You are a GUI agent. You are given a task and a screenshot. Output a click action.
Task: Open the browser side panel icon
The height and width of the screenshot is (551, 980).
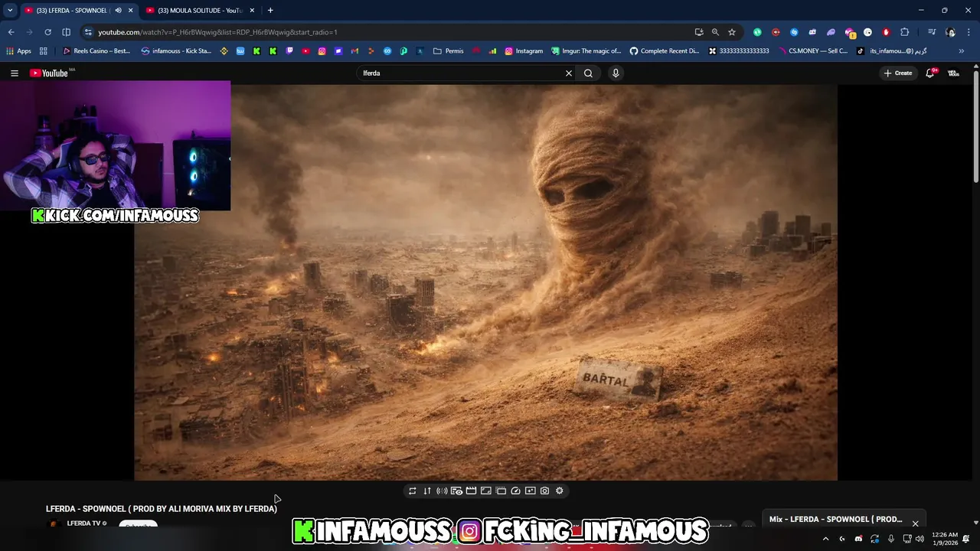click(x=66, y=32)
